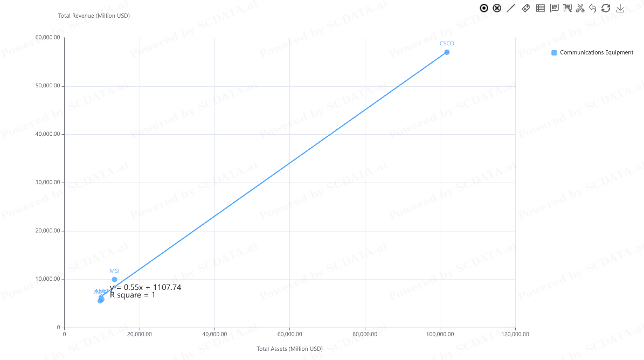The height and width of the screenshot is (360, 644).
Task: Click the Total Revenue axis title
Action: [94, 16]
